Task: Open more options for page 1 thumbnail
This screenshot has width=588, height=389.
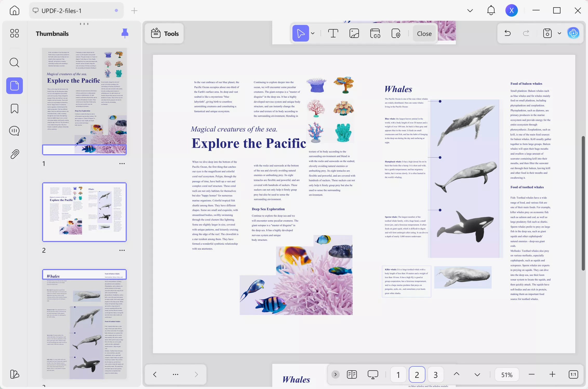Action: (122, 163)
